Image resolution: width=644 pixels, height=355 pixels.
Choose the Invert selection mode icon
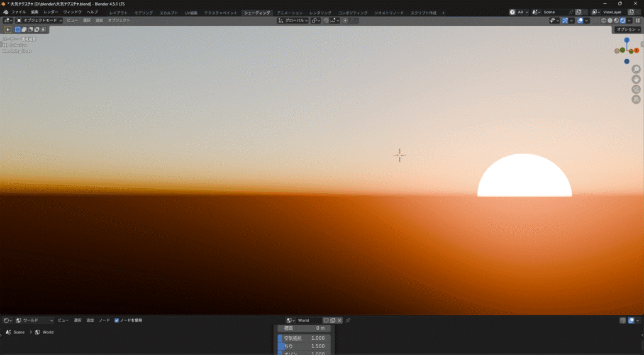point(36,30)
